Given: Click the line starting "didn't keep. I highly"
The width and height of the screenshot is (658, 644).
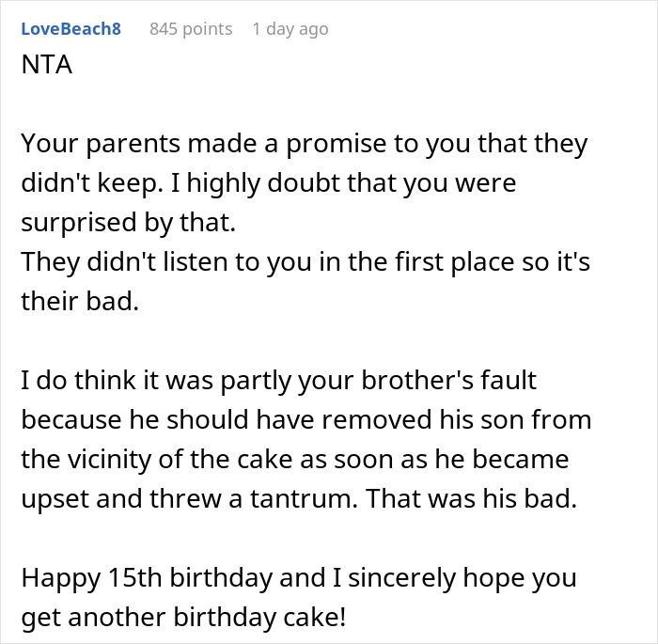Looking at the screenshot, I should [269, 182].
